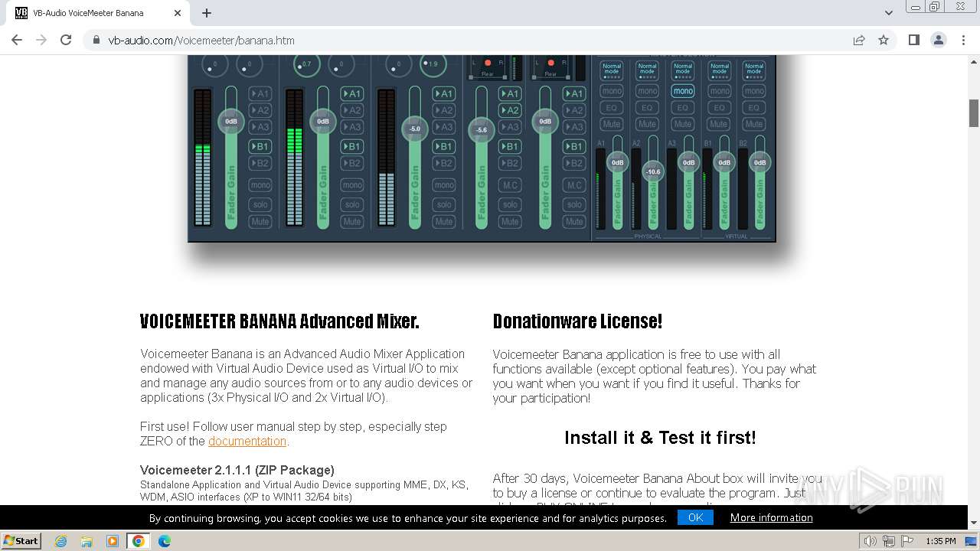This screenshot has width=980, height=551.
Task: Accept cookies with the OK button
Action: (x=695, y=517)
